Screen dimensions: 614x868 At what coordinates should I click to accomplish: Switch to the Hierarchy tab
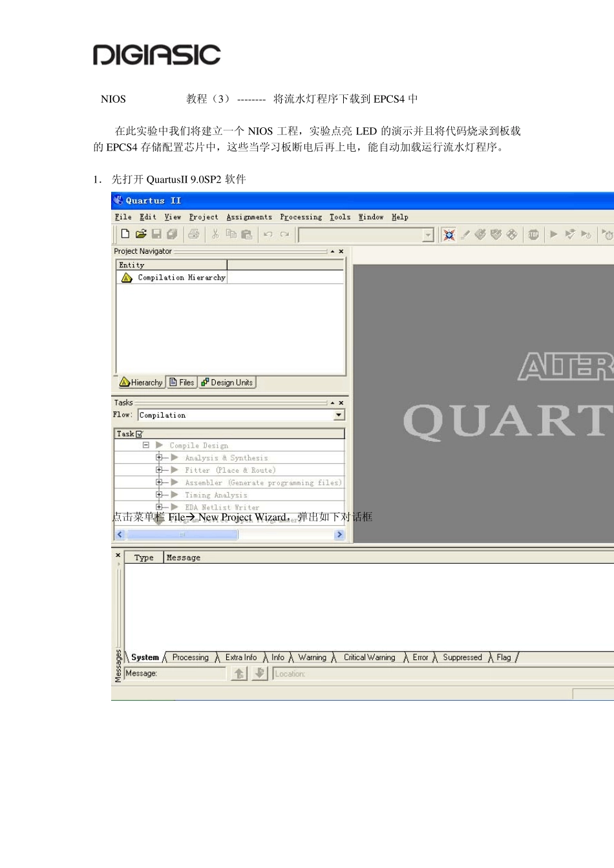[x=141, y=382]
